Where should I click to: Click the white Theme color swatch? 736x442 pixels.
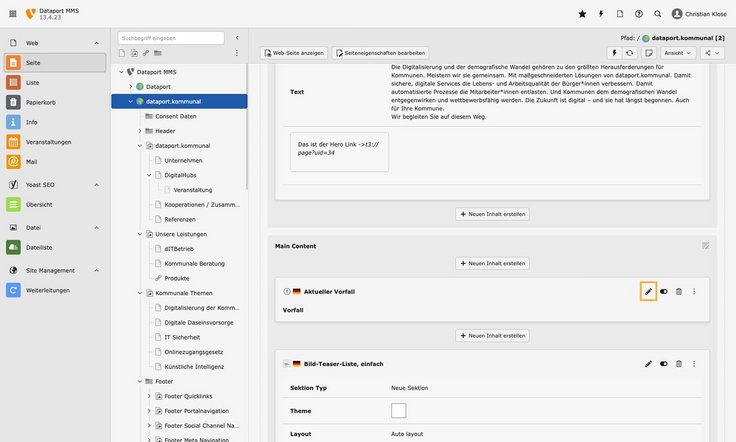[x=398, y=410]
